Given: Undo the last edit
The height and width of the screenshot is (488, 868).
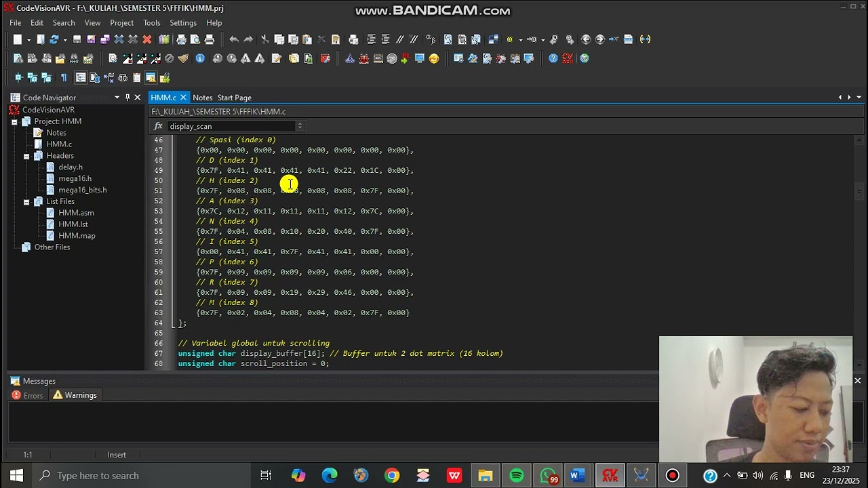Looking at the screenshot, I should point(234,39).
